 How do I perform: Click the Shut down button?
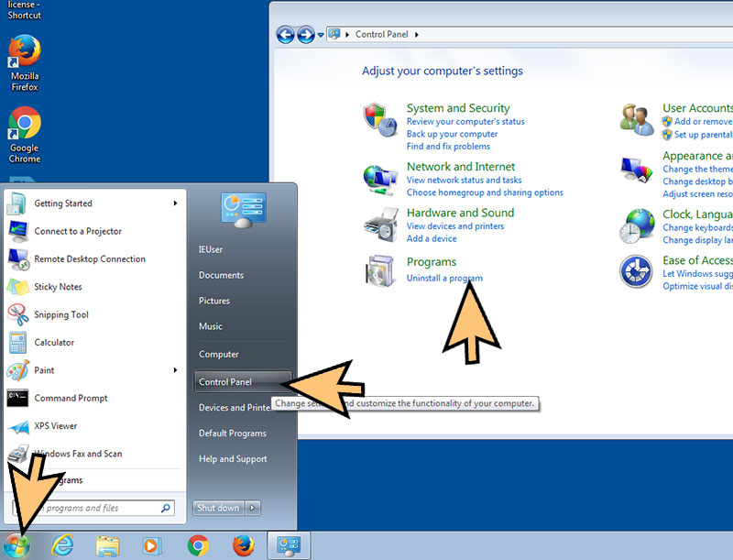[218, 508]
